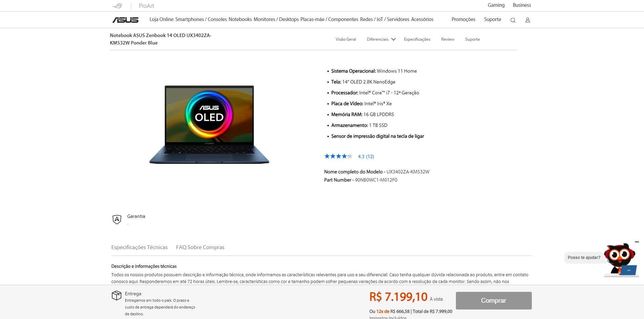Minimize the chat assistant widget
The width and height of the screenshot is (644, 319).
pos(637,242)
